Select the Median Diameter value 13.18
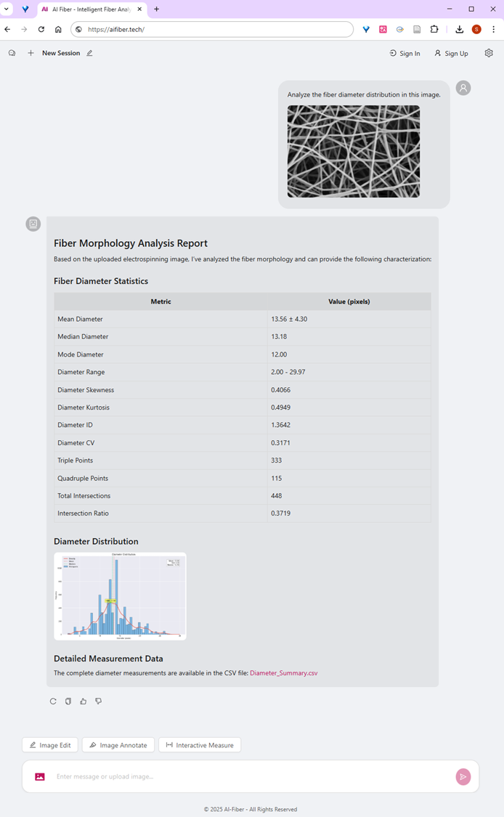The height and width of the screenshot is (817, 504). [279, 336]
